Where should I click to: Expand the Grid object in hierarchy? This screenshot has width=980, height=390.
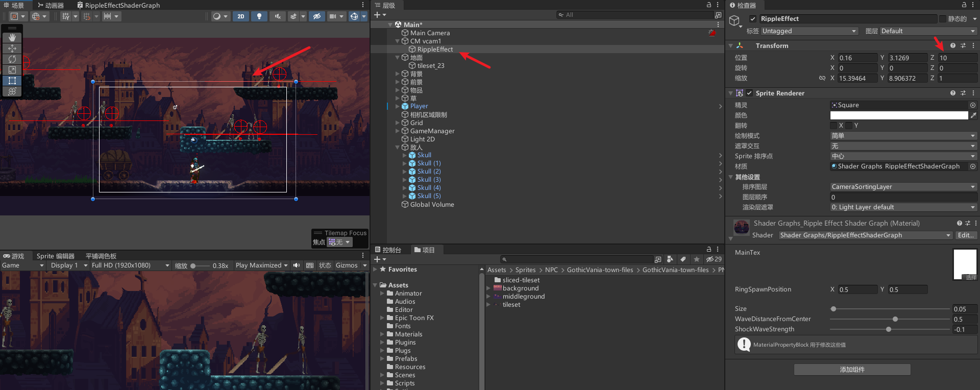(398, 123)
